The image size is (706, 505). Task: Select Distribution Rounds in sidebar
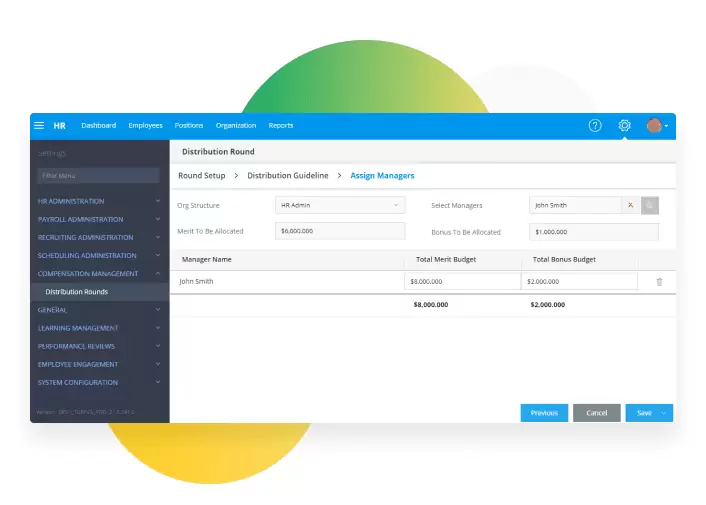pyautogui.click(x=100, y=292)
